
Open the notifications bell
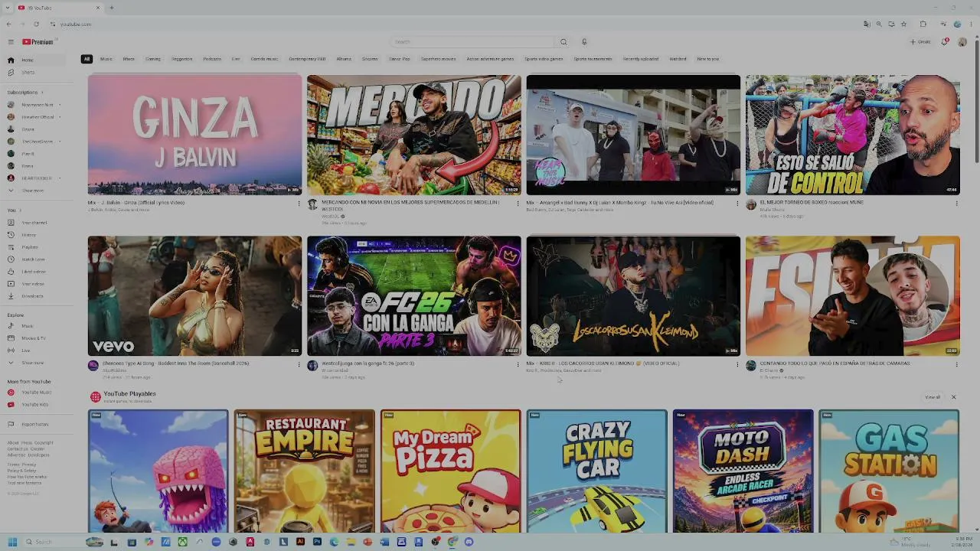click(945, 42)
